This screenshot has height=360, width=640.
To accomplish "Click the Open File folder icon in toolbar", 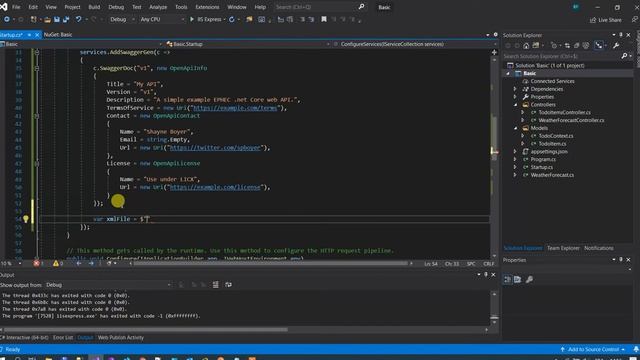I will [47, 20].
